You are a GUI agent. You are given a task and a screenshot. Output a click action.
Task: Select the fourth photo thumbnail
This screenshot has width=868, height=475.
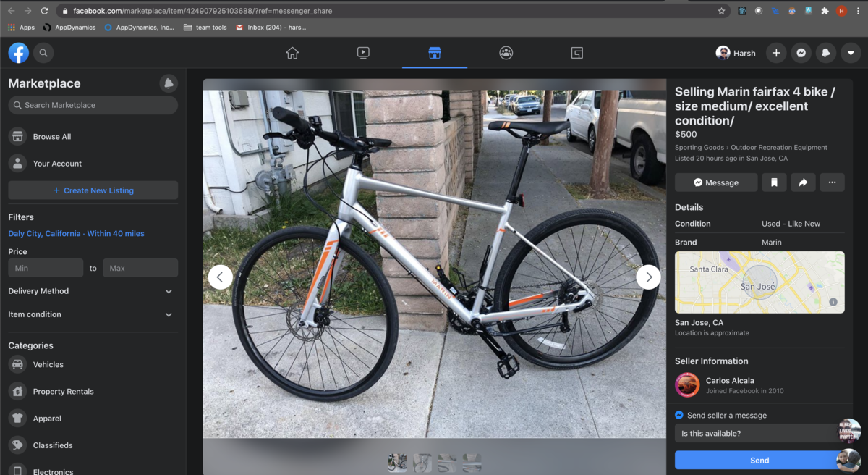pos(472,463)
